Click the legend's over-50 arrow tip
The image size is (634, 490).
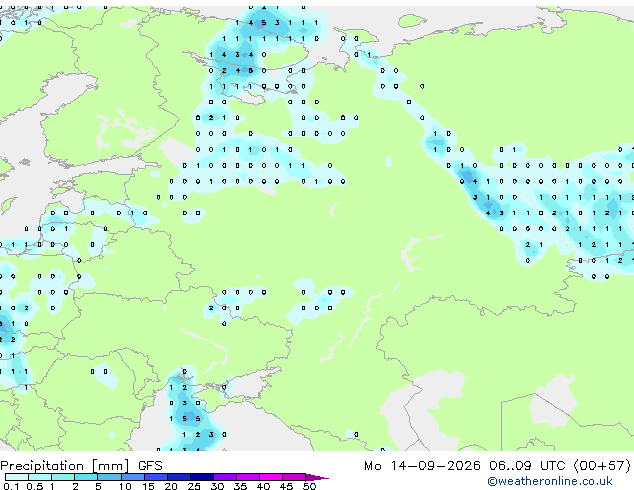(x=318, y=477)
